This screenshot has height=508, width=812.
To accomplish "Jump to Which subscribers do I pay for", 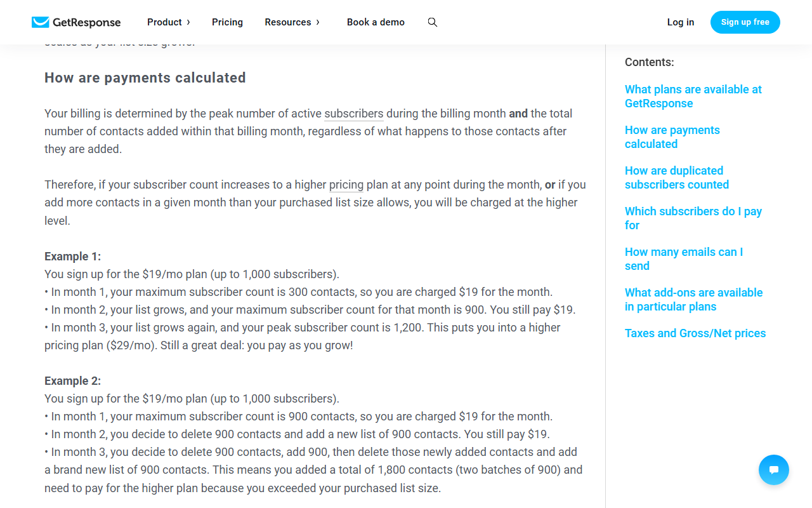I will 693,218.
